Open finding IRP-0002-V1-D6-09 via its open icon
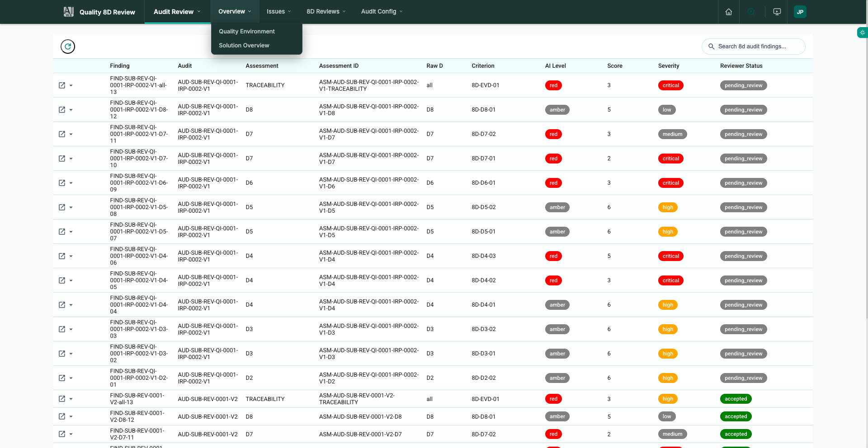 pyautogui.click(x=62, y=183)
